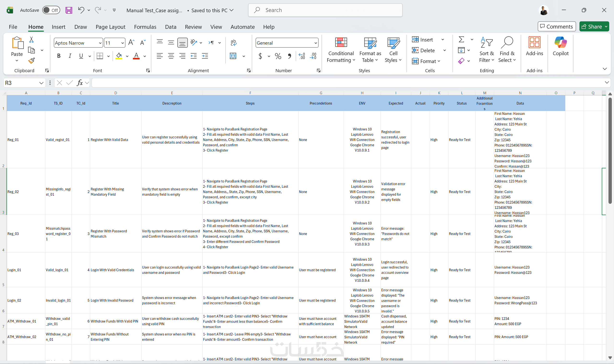This screenshot has width=614, height=364.
Task: Click the Wrap Text icon
Action: click(233, 43)
